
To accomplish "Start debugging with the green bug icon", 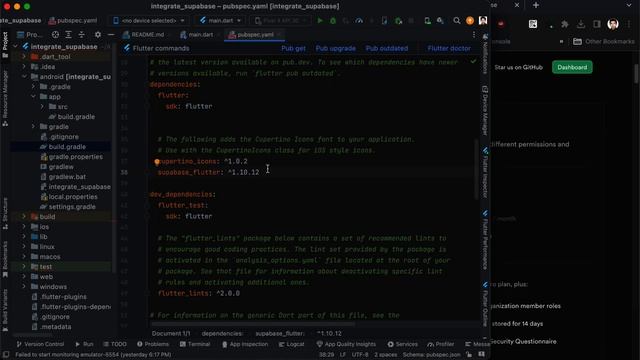I will pyautogui.click(x=333, y=20).
